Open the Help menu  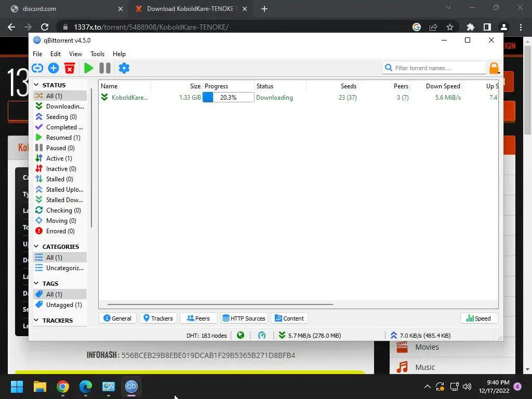click(x=119, y=54)
